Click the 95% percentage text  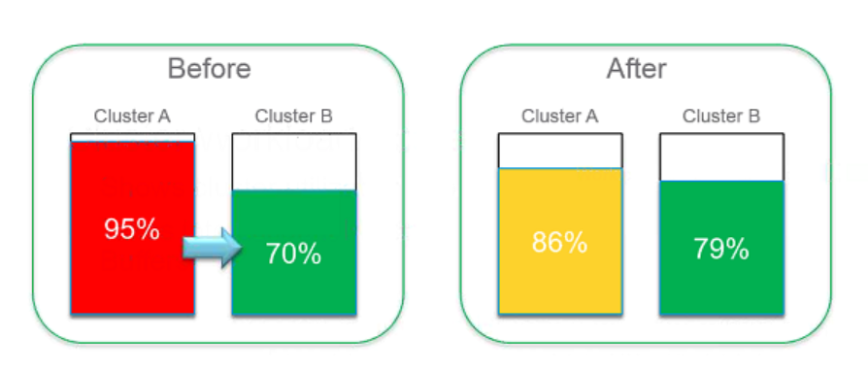132,229
